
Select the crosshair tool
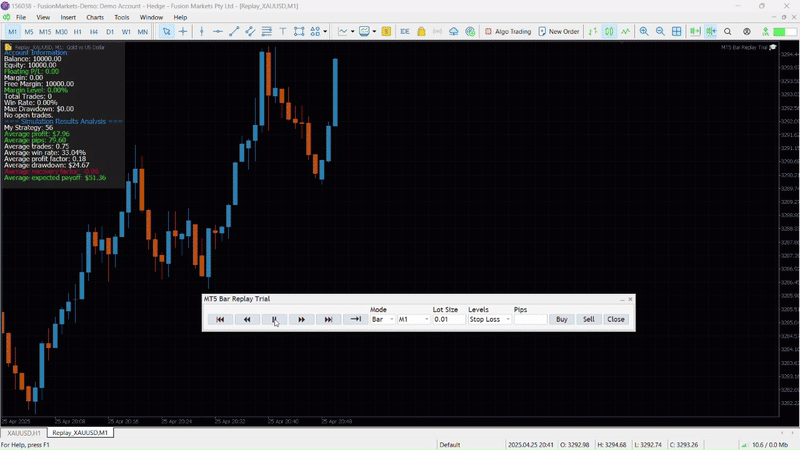183,32
